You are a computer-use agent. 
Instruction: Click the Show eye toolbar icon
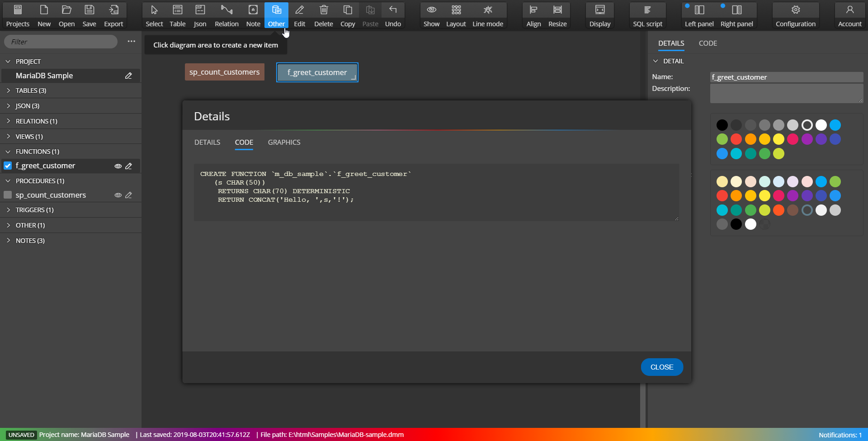tap(431, 16)
